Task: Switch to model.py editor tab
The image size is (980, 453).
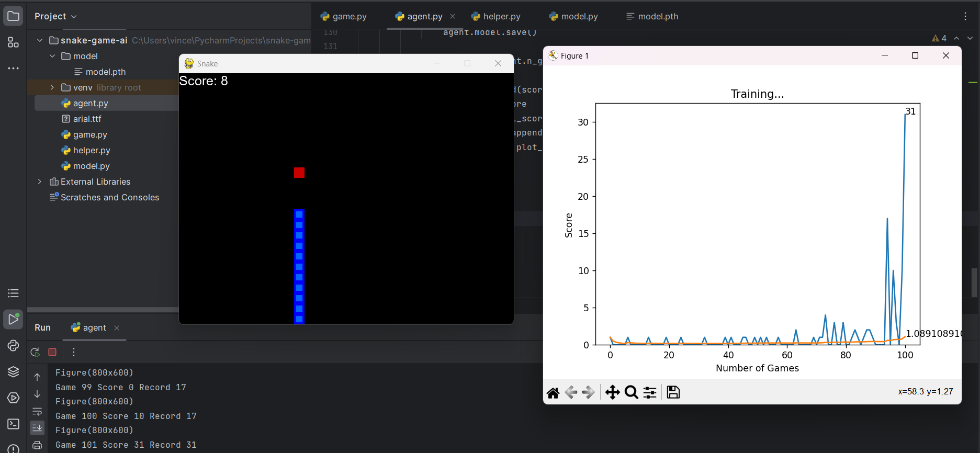Action: pyautogui.click(x=573, y=16)
